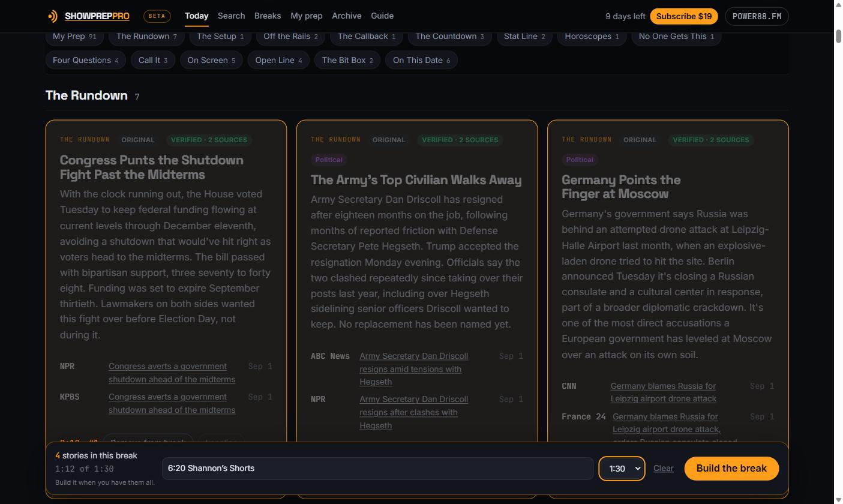
Task: Open NPR link about Driscoll clashes with Hegseth
Action: (413, 412)
